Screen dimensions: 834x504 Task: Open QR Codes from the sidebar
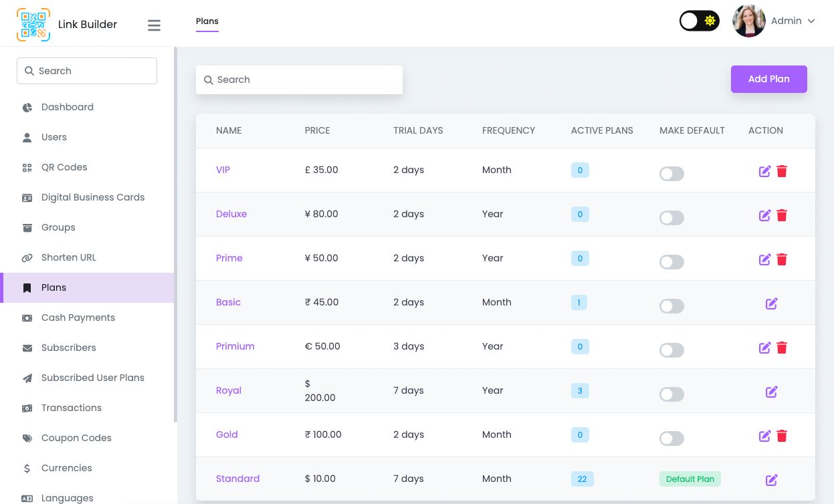click(x=64, y=167)
